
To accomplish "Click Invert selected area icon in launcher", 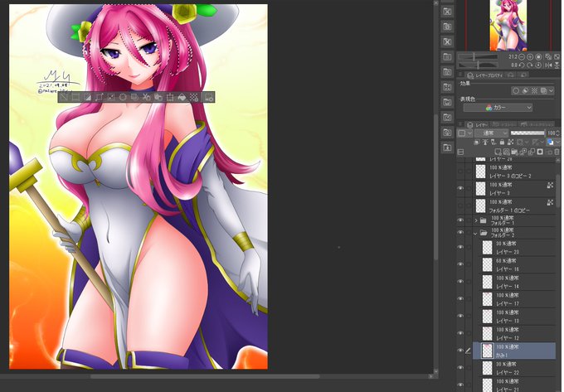I will tap(88, 97).
